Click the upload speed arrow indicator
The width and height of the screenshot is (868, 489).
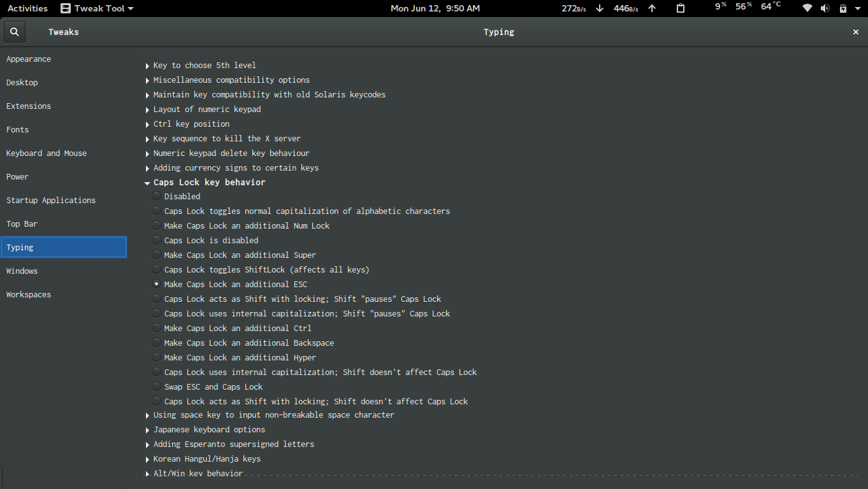click(651, 8)
